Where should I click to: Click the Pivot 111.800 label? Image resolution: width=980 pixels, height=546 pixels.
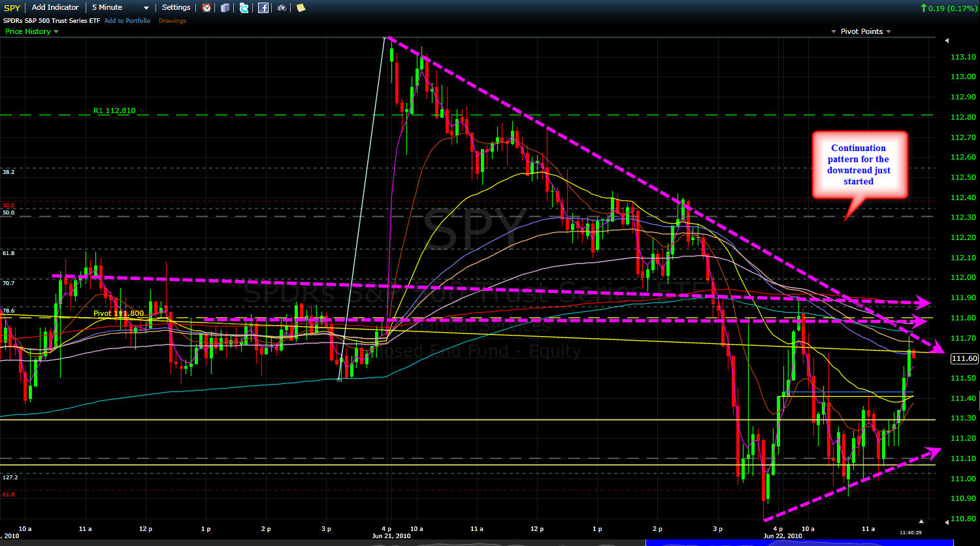118,313
